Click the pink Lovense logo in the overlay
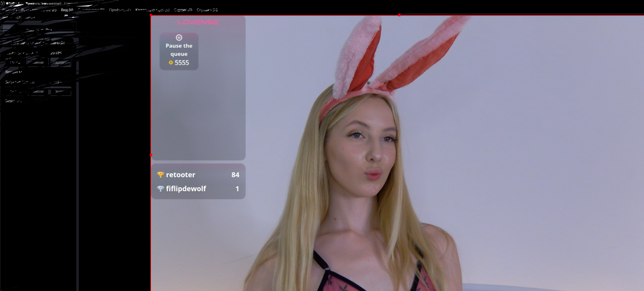This screenshot has width=644, height=291. pyautogui.click(x=198, y=22)
